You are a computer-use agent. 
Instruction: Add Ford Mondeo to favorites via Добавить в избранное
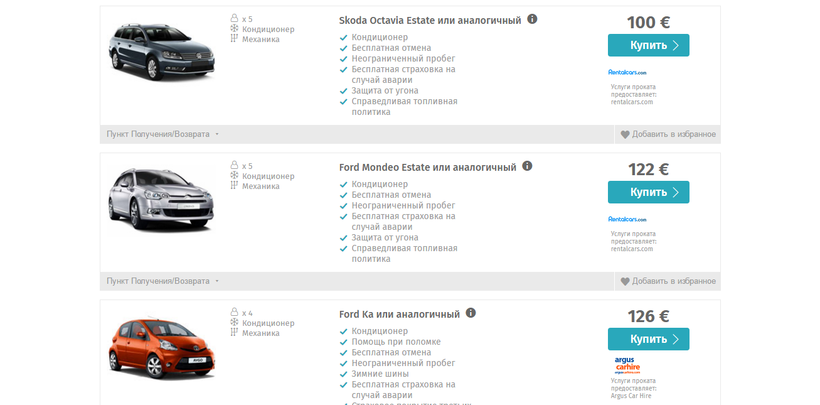(673, 281)
